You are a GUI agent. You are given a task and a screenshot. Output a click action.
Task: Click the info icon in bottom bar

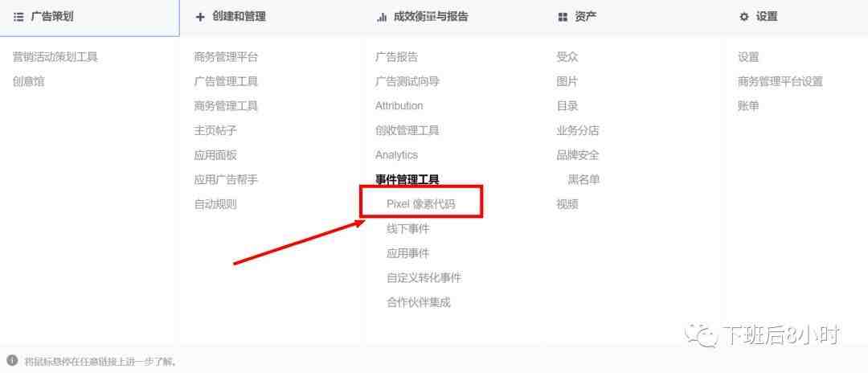tap(11, 360)
